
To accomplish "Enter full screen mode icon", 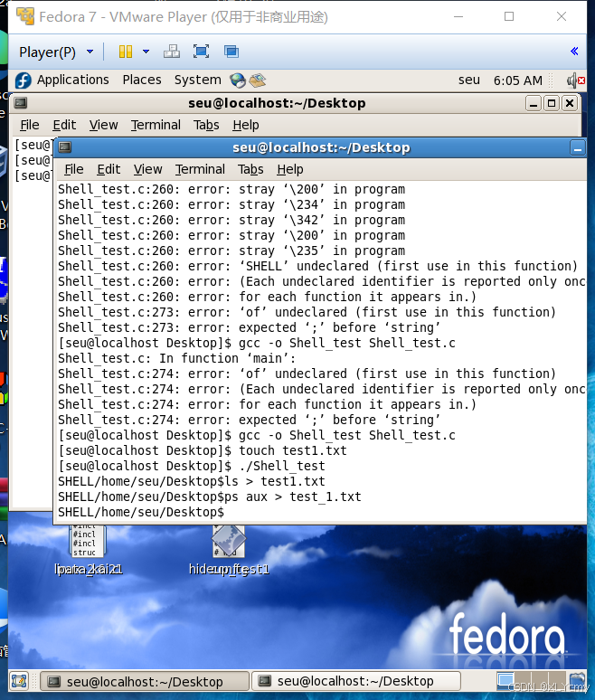I will point(201,52).
